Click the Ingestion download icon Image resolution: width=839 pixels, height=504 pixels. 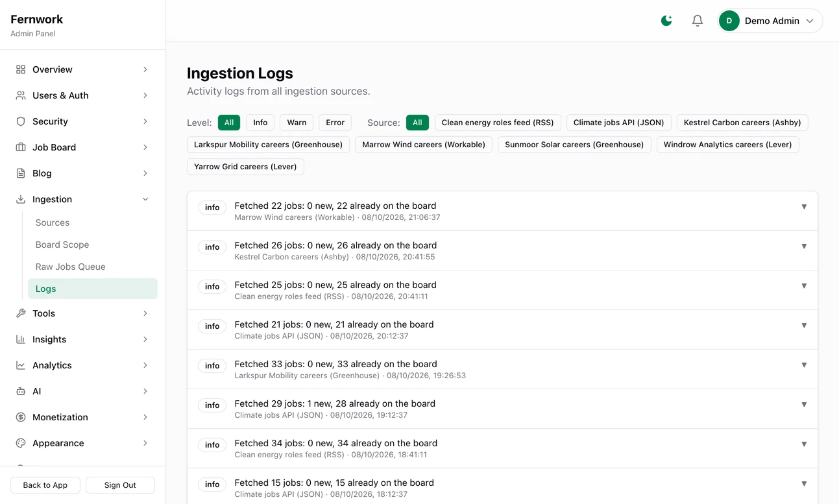(21, 199)
